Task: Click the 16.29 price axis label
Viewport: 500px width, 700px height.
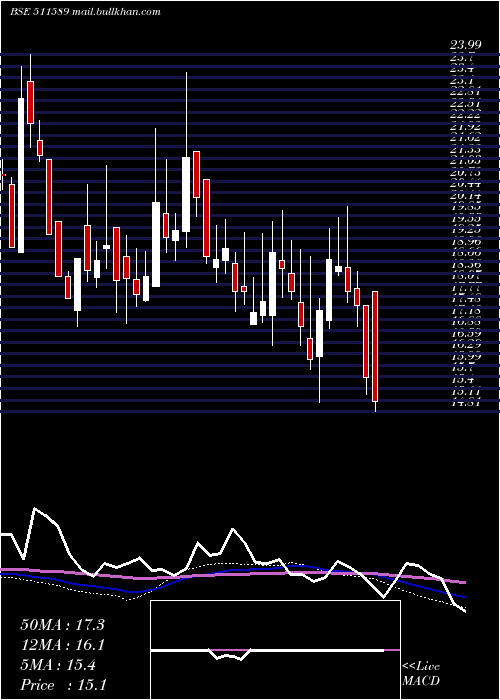Action: coord(465,345)
